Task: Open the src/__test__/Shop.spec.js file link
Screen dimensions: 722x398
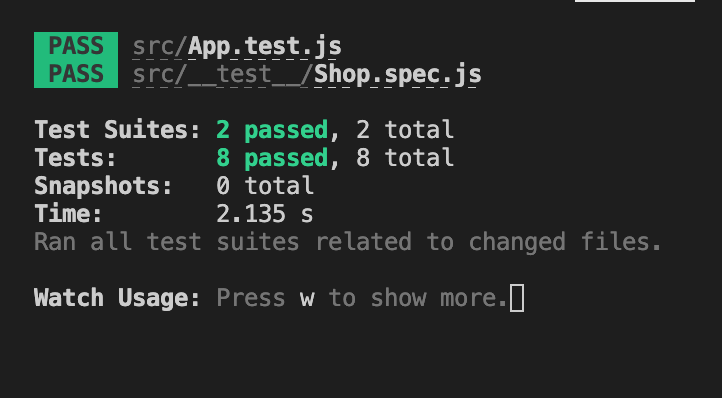Action: coord(307,75)
